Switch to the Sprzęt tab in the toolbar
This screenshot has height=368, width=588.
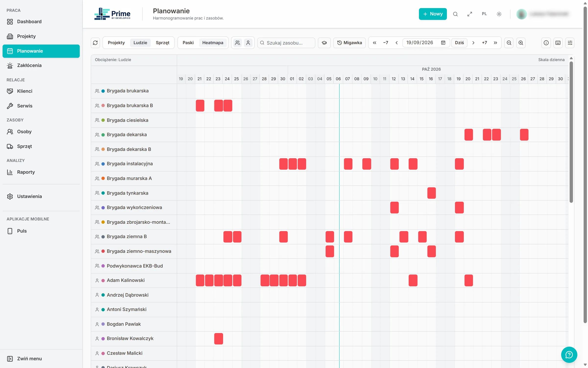tap(162, 43)
